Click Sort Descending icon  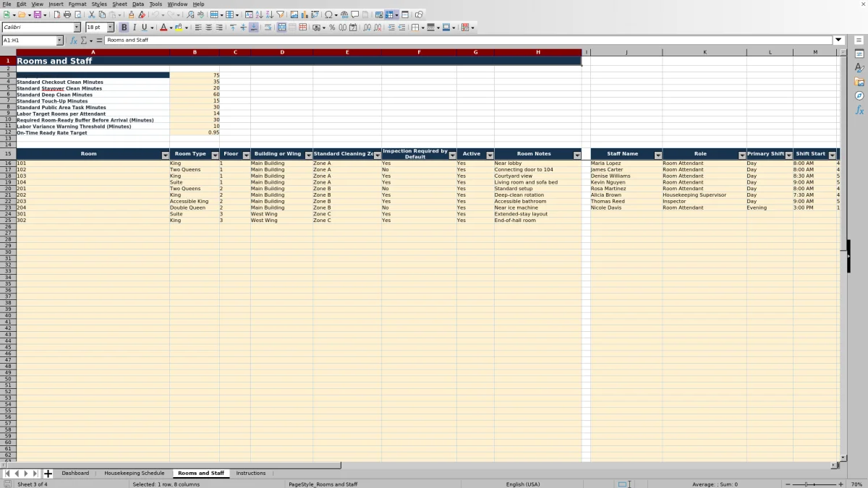click(x=269, y=14)
